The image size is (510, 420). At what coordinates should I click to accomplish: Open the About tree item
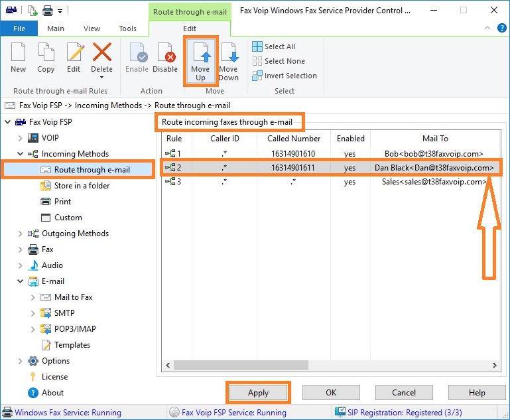point(46,393)
